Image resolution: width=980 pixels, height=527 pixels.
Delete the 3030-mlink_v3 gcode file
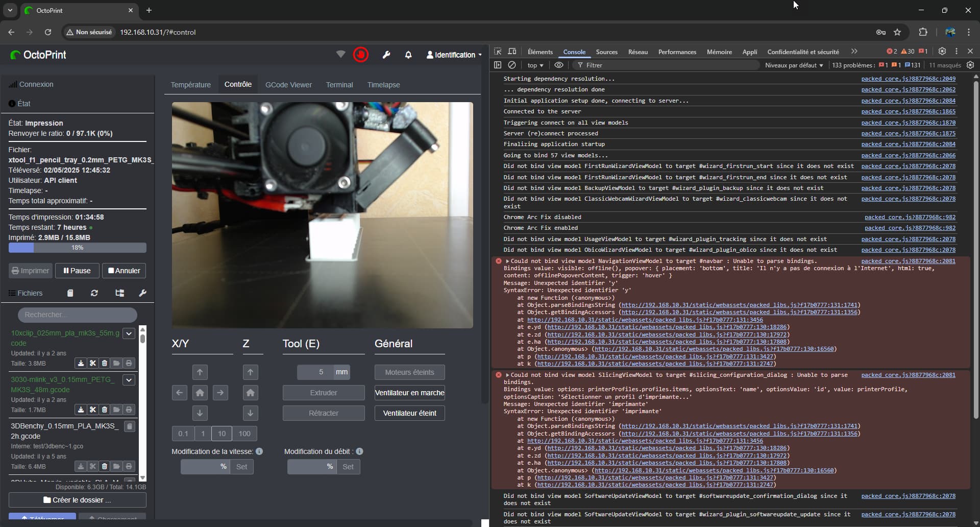tap(105, 410)
